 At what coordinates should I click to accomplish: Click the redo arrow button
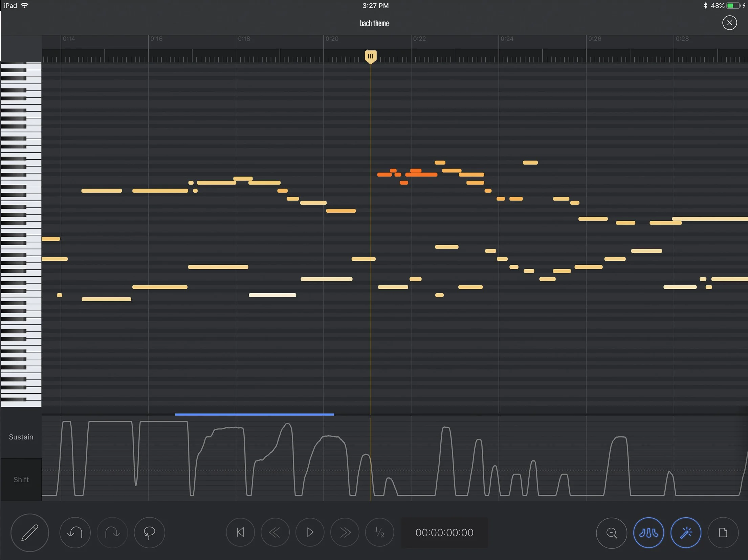tap(112, 533)
